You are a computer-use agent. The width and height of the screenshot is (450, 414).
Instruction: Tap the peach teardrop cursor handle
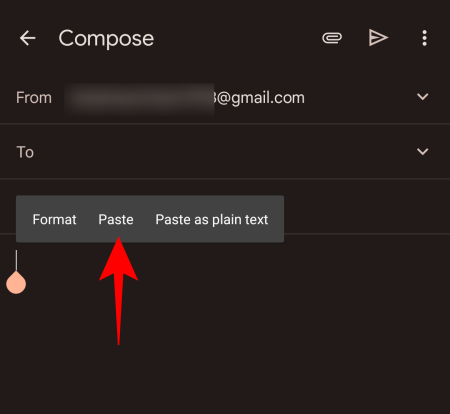pyautogui.click(x=16, y=282)
